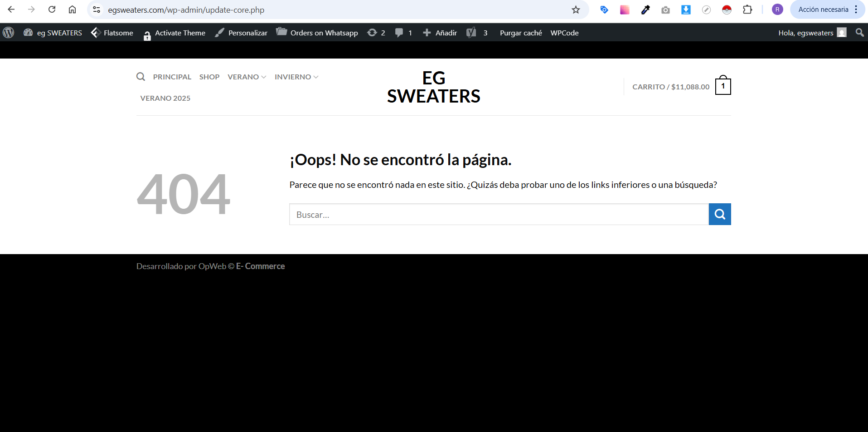The image size is (868, 432).
Task: Bookmark this page with the star icon
Action: 576,10
